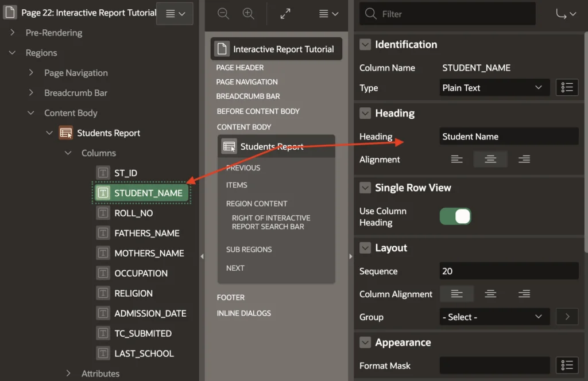Collapse the left pane splitter handle
The width and height of the screenshot is (588, 381).
click(202, 256)
